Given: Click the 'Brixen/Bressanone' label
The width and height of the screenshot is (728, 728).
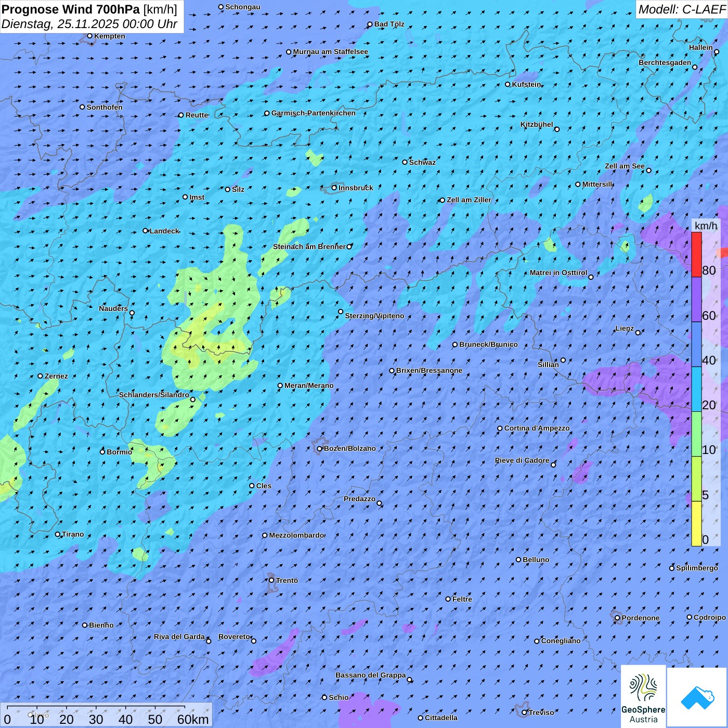Looking at the screenshot, I should point(429,370).
